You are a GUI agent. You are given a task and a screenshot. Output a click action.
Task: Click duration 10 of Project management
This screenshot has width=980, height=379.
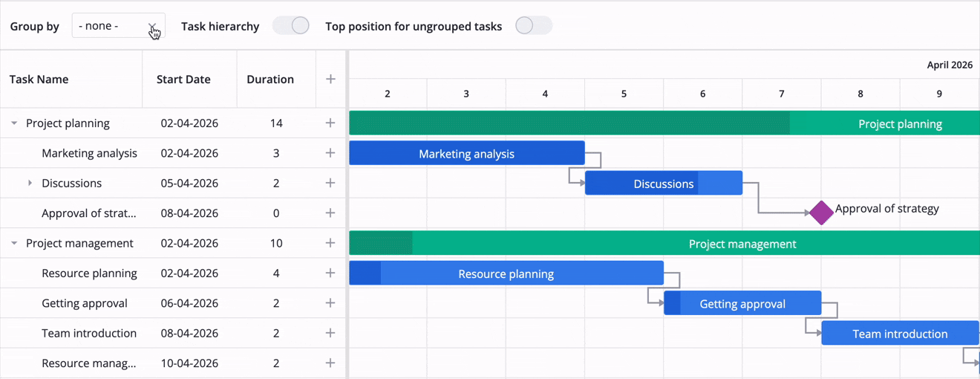(276, 243)
